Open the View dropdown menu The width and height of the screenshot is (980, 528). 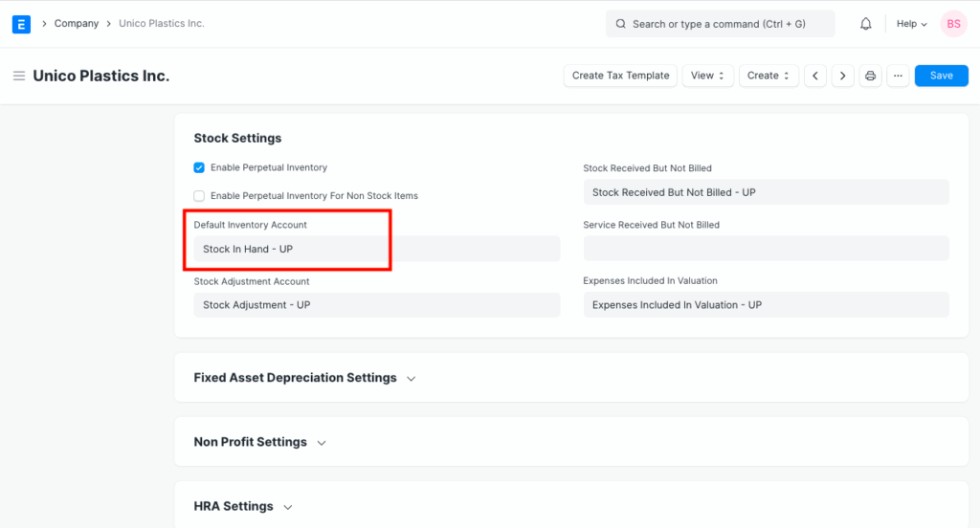[707, 76]
